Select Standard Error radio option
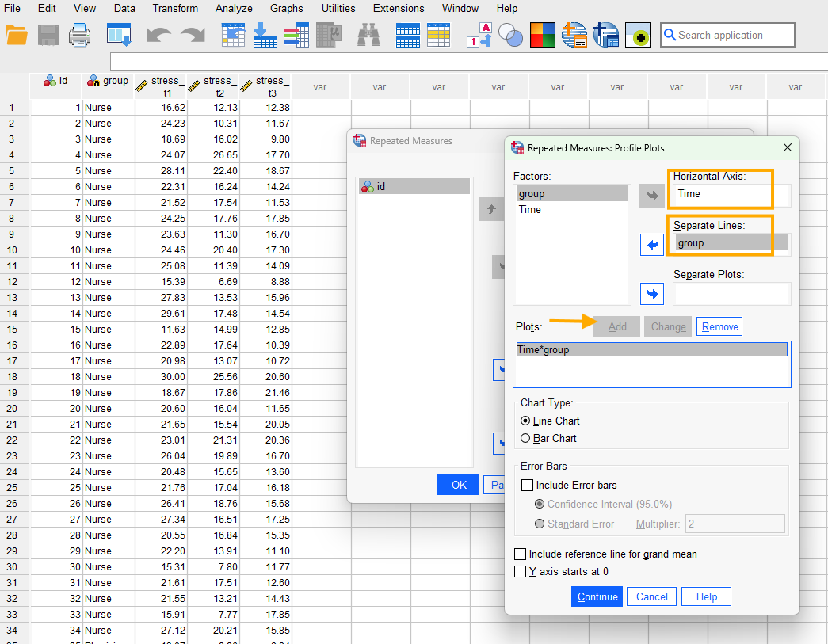 (x=540, y=524)
